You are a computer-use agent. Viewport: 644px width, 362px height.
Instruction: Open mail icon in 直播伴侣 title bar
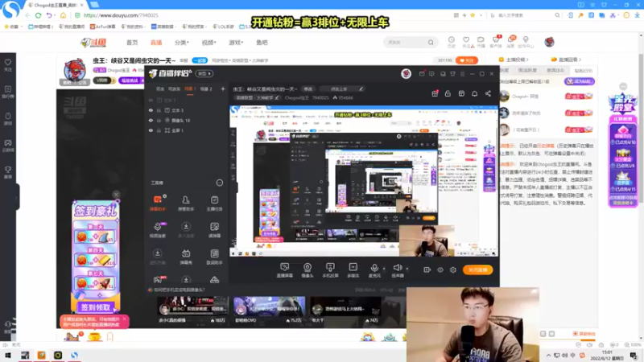[x=422, y=74]
